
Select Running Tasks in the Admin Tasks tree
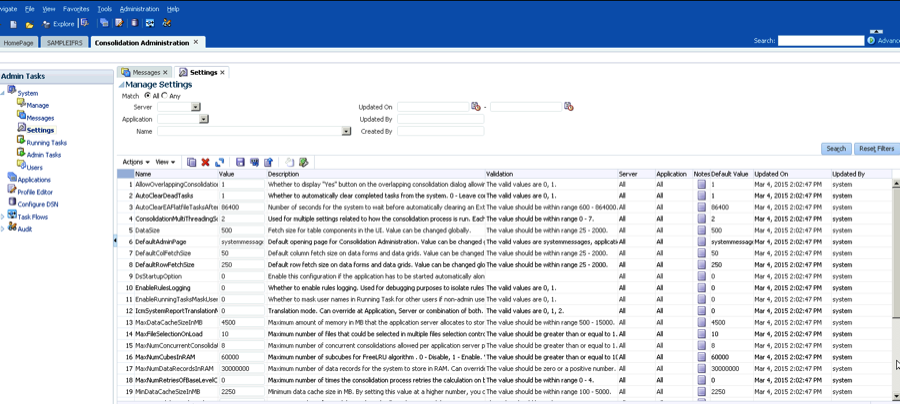click(x=46, y=142)
